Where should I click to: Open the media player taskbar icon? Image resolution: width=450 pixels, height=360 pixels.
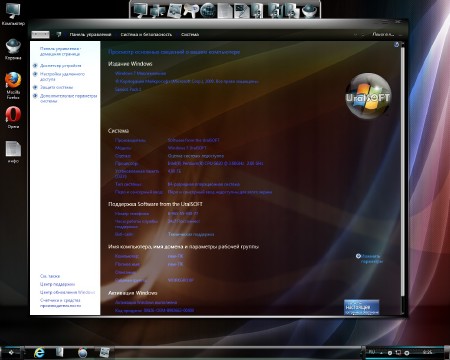[x=82, y=353]
